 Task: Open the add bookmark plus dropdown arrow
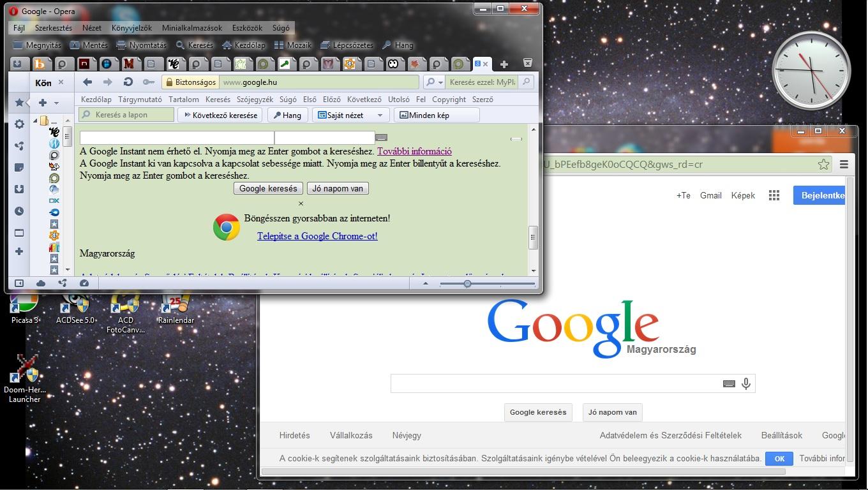coord(56,103)
